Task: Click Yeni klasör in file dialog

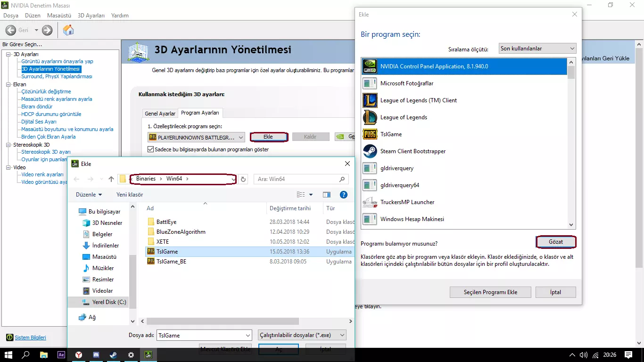Action: pyautogui.click(x=130, y=195)
